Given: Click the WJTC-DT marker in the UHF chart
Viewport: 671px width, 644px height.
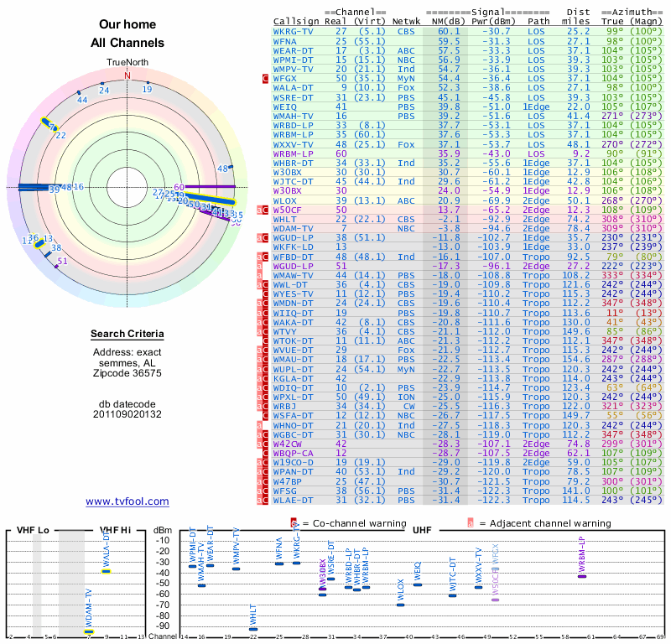Looking at the screenshot, I should pyautogui.click(x=452, y=595).
